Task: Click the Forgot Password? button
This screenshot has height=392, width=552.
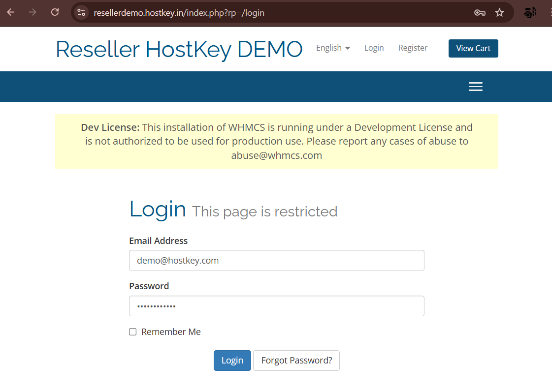Action: [296, 361]
